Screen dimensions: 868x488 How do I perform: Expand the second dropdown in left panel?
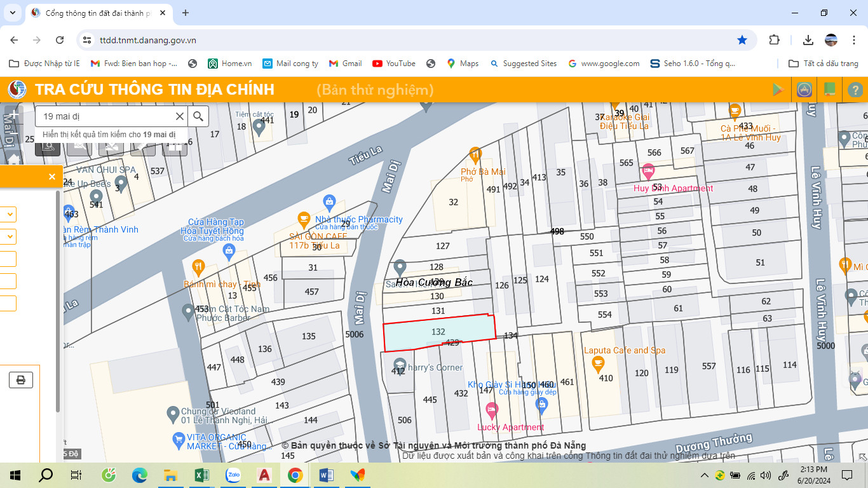(10, 237)
